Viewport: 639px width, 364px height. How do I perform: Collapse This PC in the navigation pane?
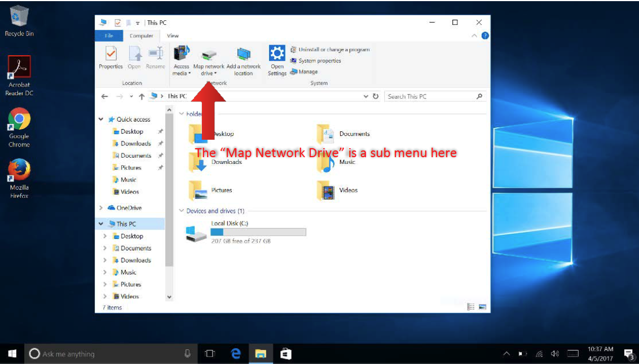click(100, 224)
